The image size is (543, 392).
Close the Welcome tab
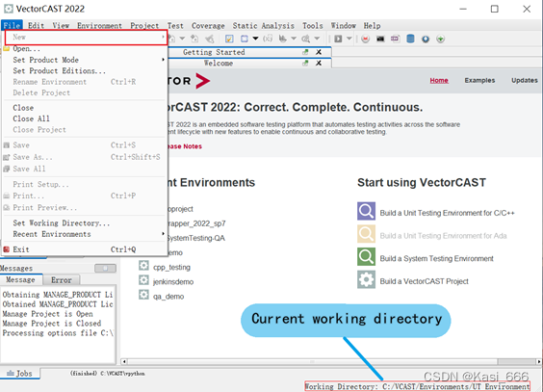[x=319, y=63]
